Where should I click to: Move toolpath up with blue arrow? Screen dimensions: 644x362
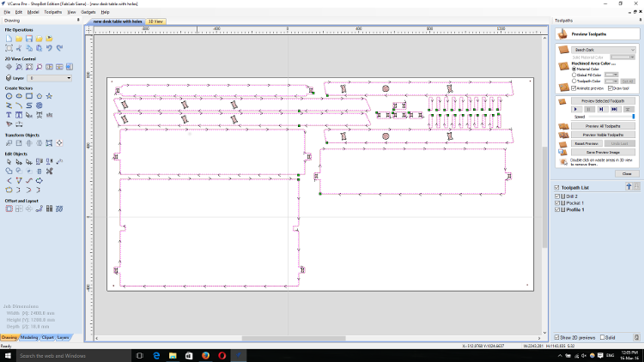click(629, 187)
